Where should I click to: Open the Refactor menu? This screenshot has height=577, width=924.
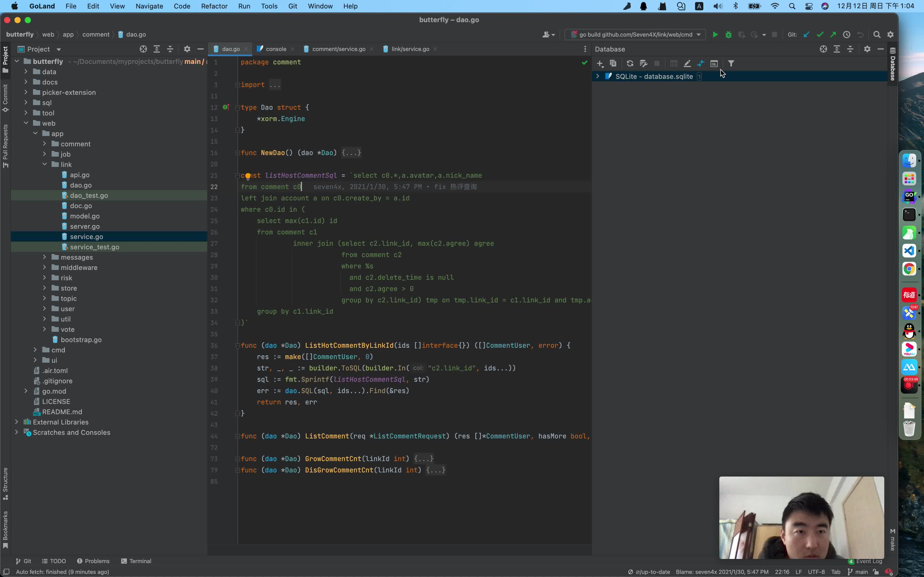(x=214, y=6)
